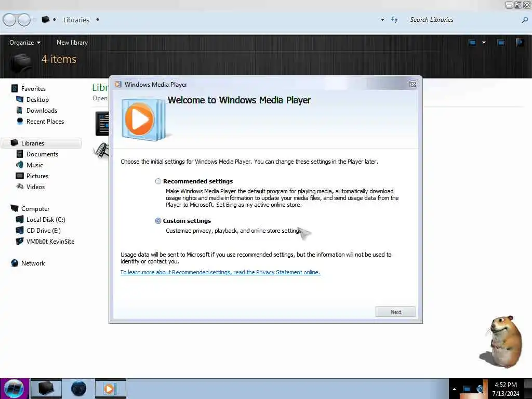Viewport: 532px width, 399px height.
Task: Select Computer in the navigation pane
Action: pyautogui.click(x=35, y=209)
